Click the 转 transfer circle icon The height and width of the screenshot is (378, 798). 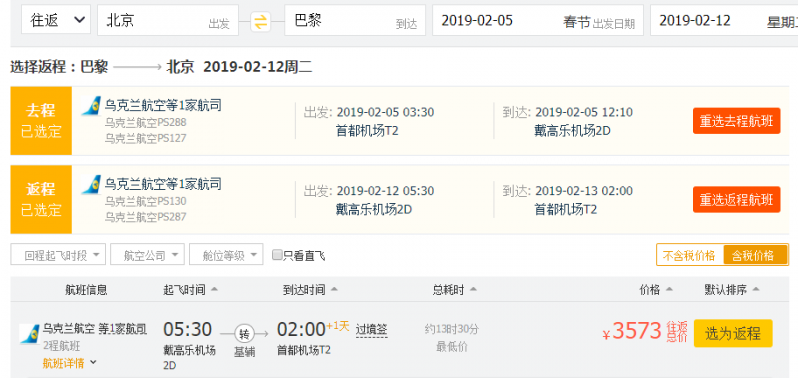(x=244, y=334)
